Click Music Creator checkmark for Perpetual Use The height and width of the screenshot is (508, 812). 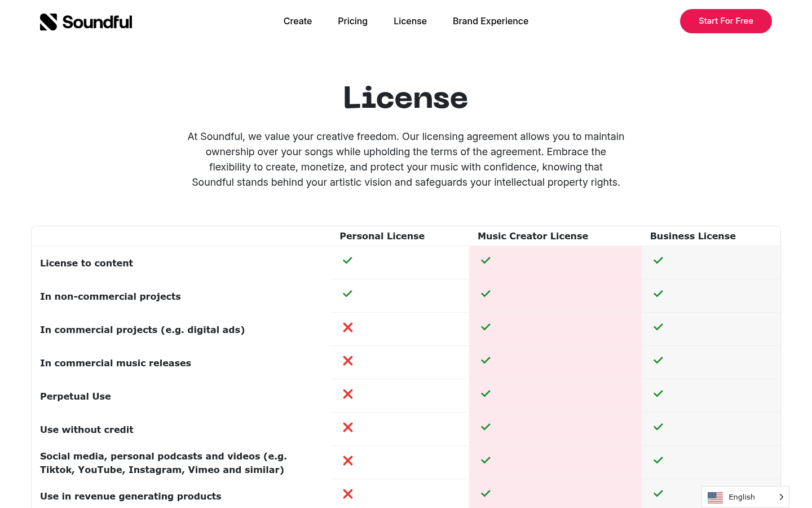tap(486, 393)
